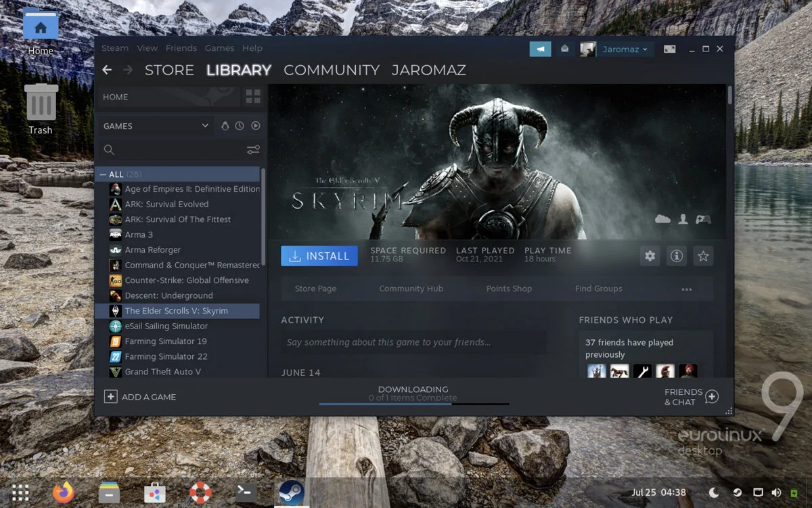This screenshot has width=812, height=508.
Task: Open the GAMES collection dropdown
Action: pyautogui.click(x=155, y=126)
